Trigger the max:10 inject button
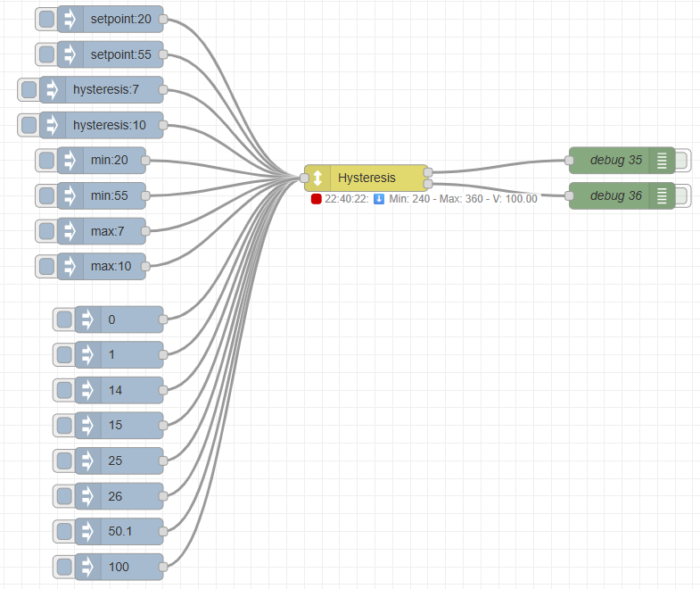Image resolution: width=700 pixels, height=589 pixels. (x=46, y=266)
